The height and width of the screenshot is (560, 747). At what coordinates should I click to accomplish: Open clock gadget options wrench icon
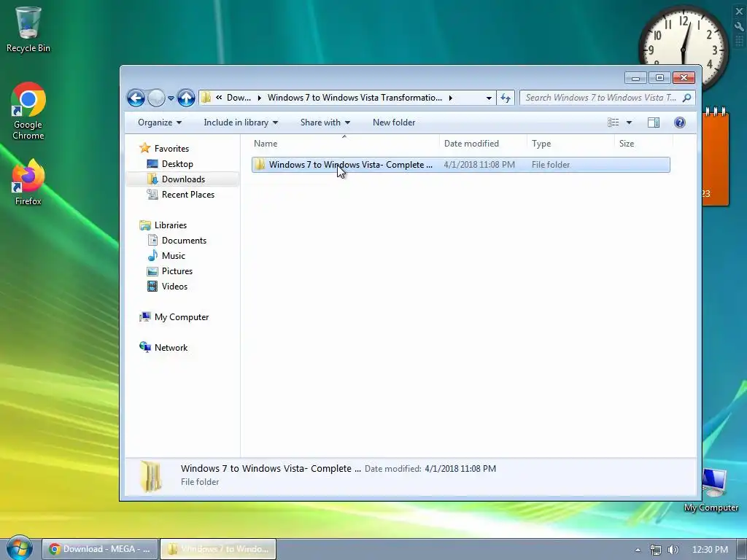coord(740,27)
